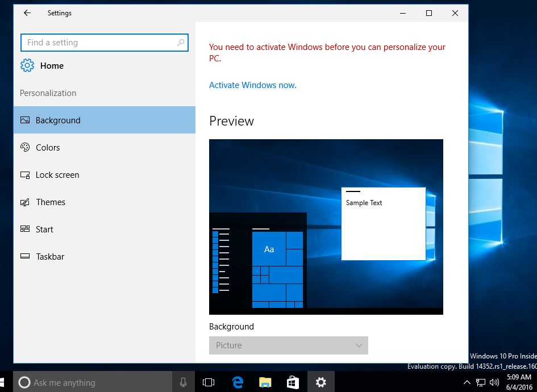The height and width of the screenshot is (392, 537).
Task: Expand the Background Picture dropdown
Action: 288,345
